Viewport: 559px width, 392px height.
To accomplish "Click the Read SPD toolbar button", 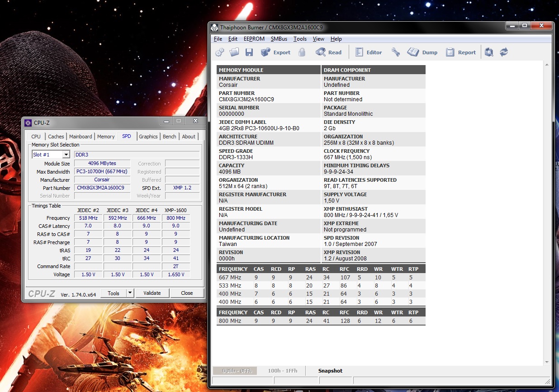I will pyautogui.click(x=329, y=52).
